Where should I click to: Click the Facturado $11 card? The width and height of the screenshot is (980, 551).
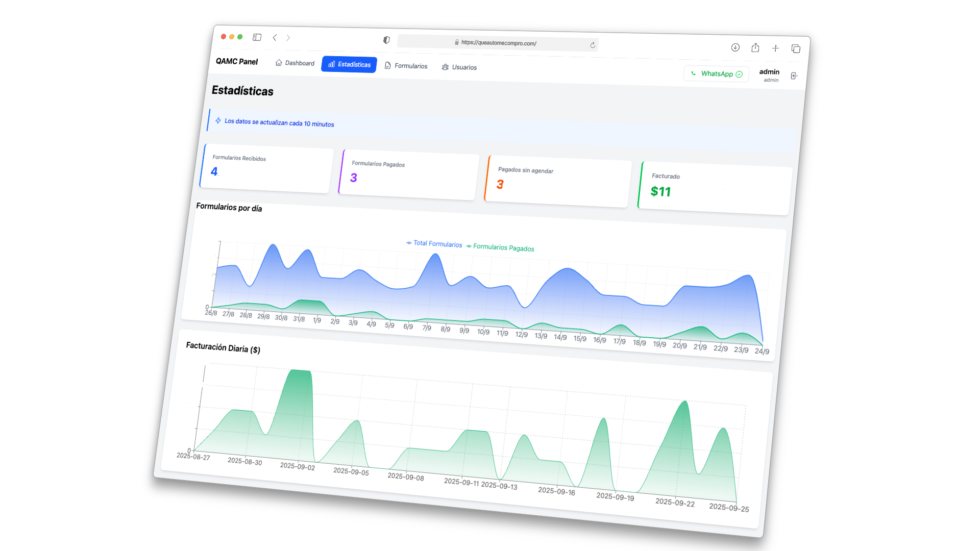[715, 188]
